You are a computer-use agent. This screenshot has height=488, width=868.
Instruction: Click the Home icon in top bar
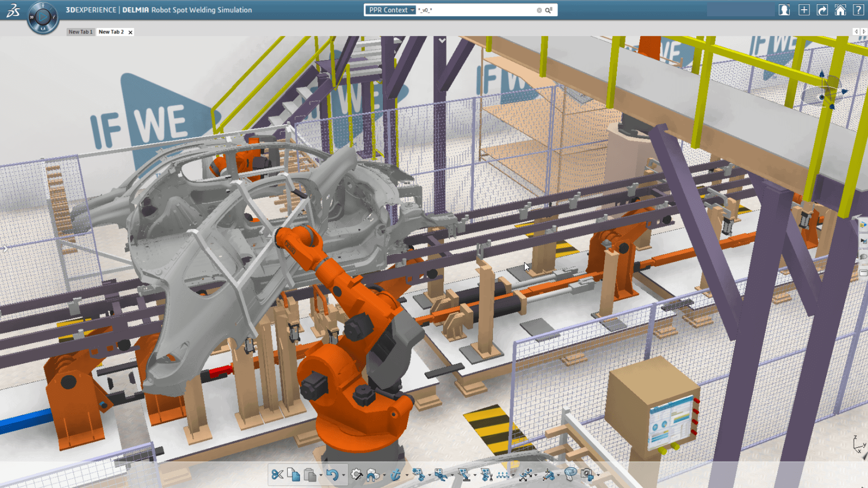point(840,10)
